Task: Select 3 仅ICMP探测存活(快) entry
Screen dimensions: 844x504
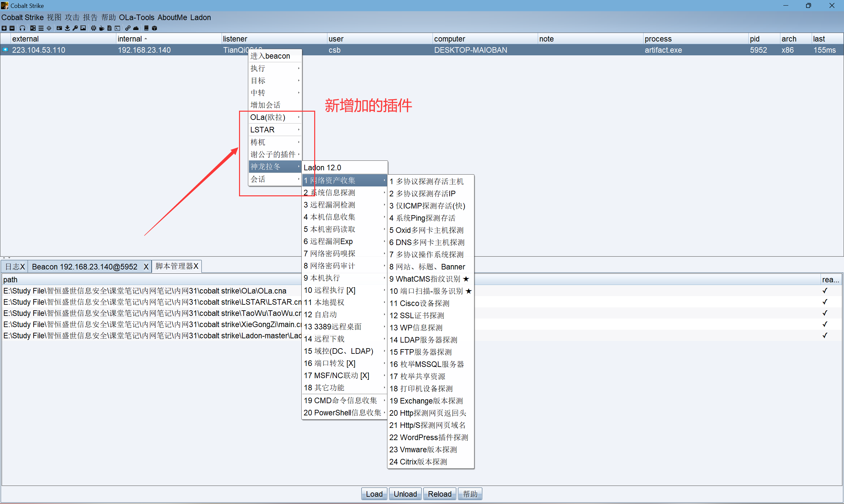Action: pos(430,206)
